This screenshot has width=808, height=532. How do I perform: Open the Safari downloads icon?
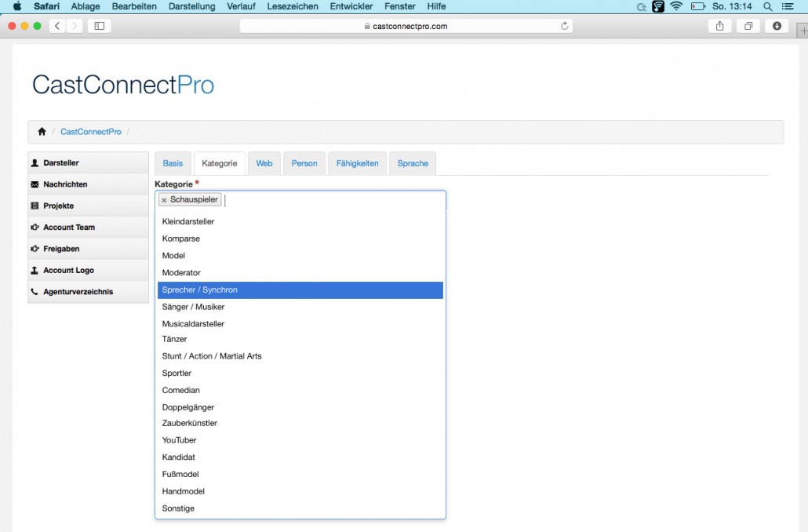coord(777,26)
